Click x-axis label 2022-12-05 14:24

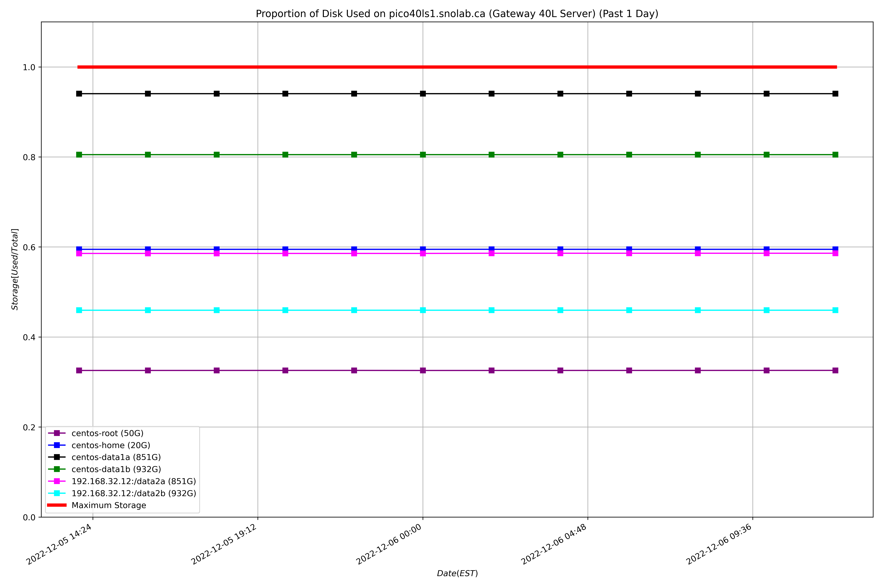59,544
